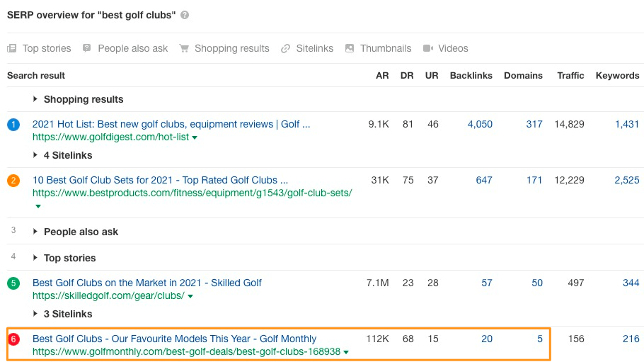Select the Top stories feature filter
Screen dimensions: 644x362
(39, 49)
